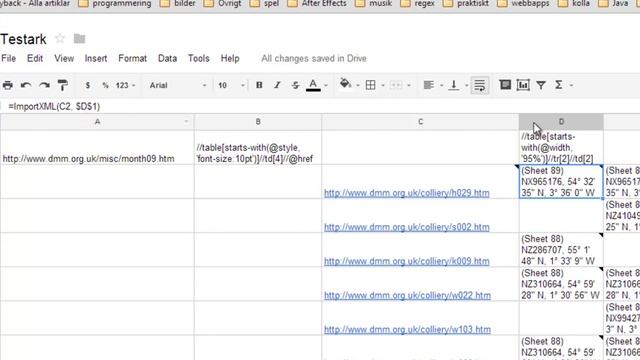Open the font size 10 dropdown
Viewport: 640px width, 360px height.
coord(231,85)
